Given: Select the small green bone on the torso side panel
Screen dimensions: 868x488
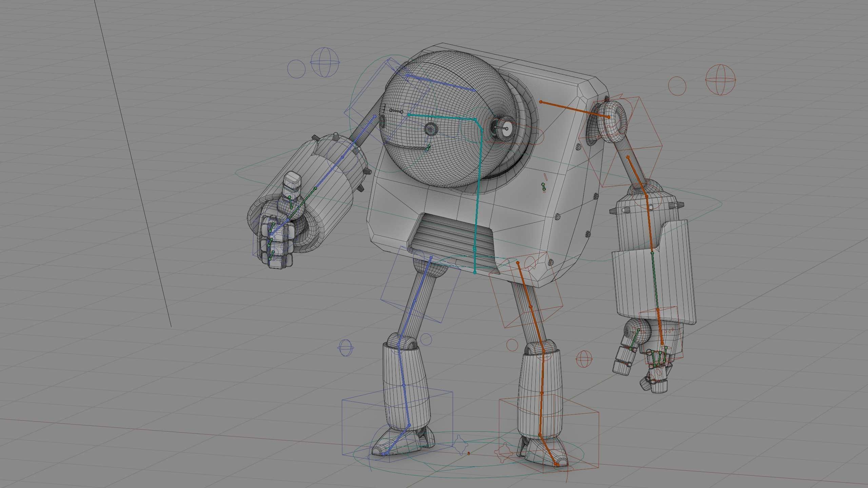Looking at the screenshot, I should coord(543,186).
